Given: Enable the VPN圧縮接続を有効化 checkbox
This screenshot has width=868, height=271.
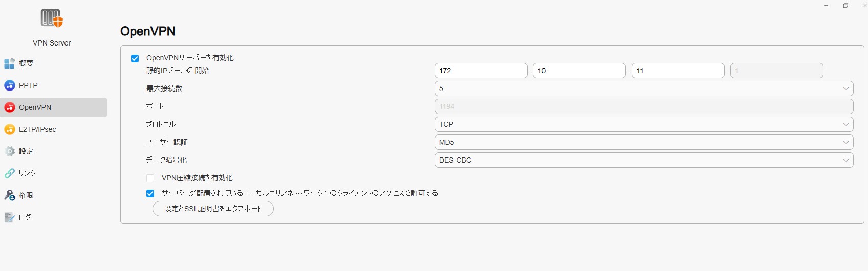Looking at the screenshot, I should 150,178.
